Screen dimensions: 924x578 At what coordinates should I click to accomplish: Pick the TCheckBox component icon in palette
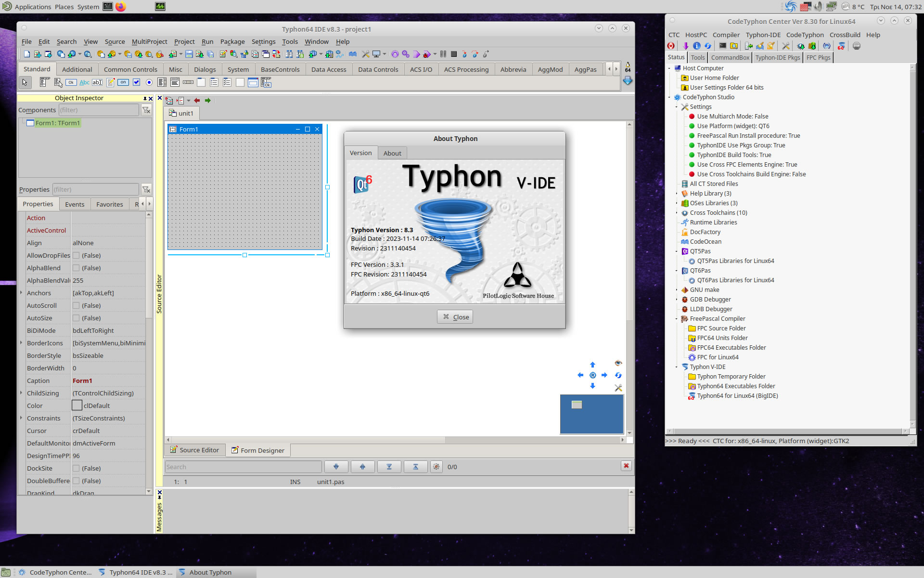tap(136, 82)
